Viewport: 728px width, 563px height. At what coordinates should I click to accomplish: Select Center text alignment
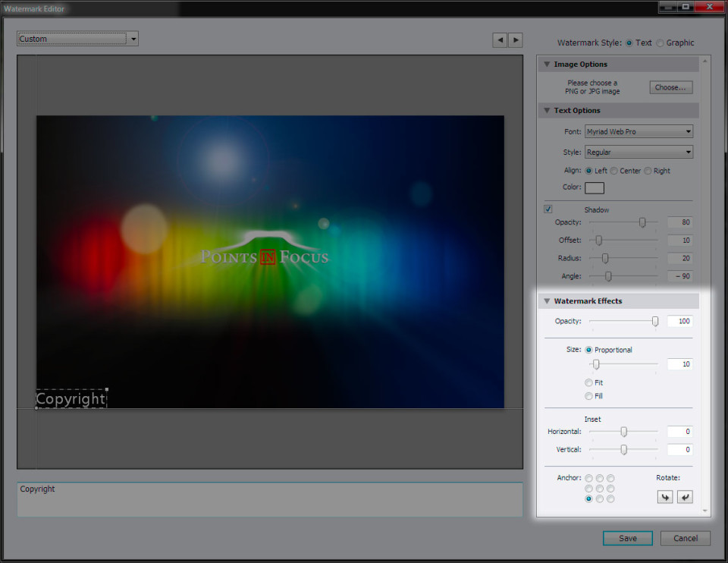tap(614, 171)
